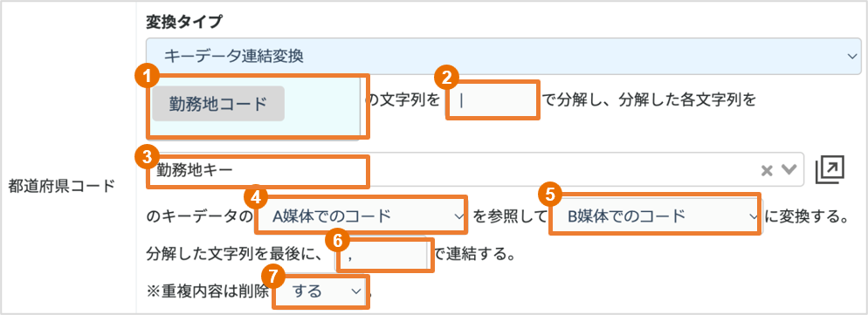Click the 都道府県コード row label
Image resolution: width=868 pixels, height=315 pixels.
click(x=61, y=186)
